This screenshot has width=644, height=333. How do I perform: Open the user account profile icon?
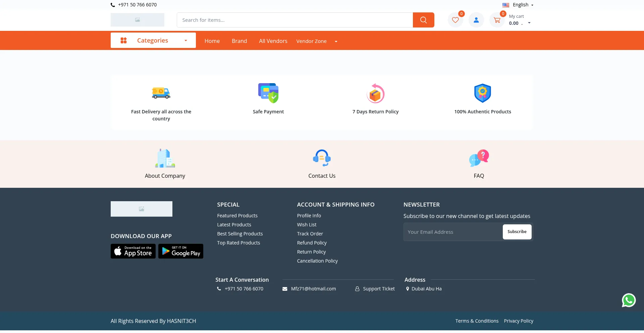(476, 20)
